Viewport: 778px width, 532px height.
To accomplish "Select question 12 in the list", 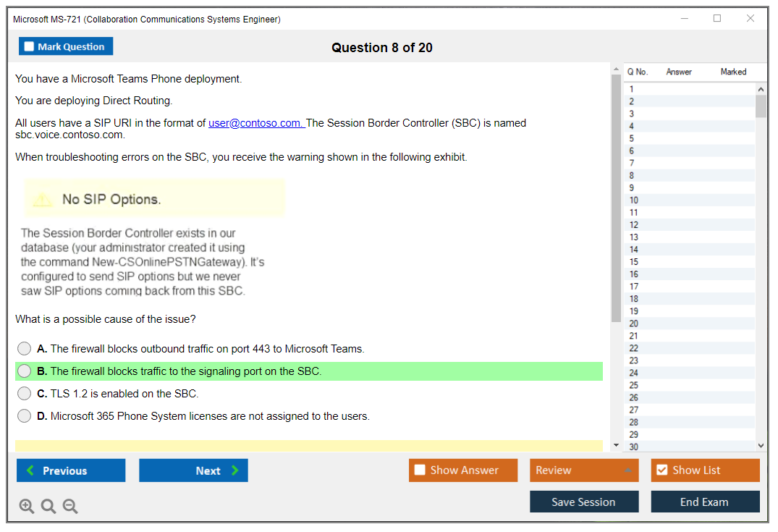I will click(x=690, y=225).
